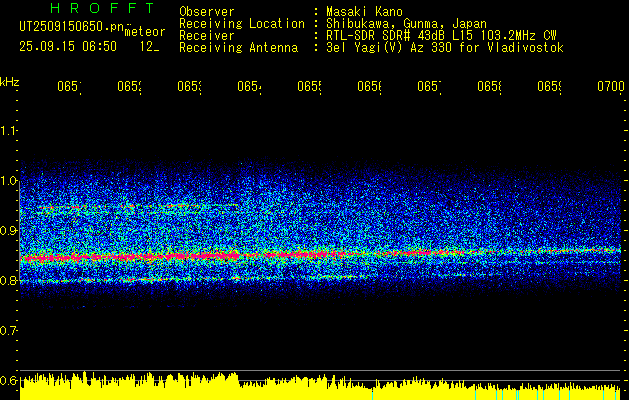Click the 0658 time marker
This screenshot has height=400, width=629.
pyautogui.click(x=490, y=86)
